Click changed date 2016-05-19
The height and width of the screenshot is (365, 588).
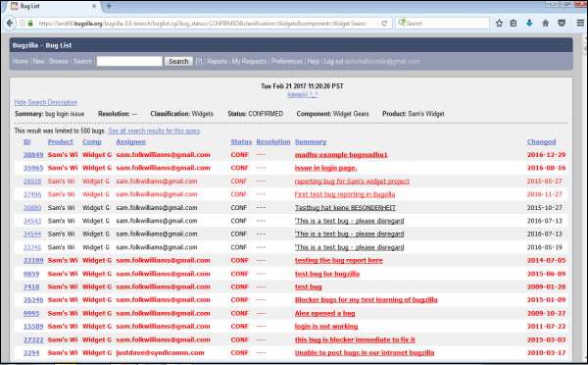pyautogui.click(x=545, y=247)
